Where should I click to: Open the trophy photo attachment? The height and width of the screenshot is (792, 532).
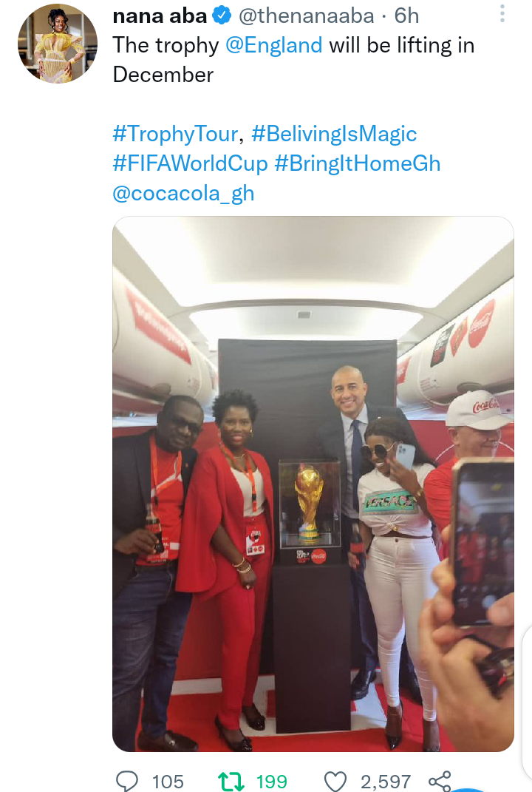313,484
